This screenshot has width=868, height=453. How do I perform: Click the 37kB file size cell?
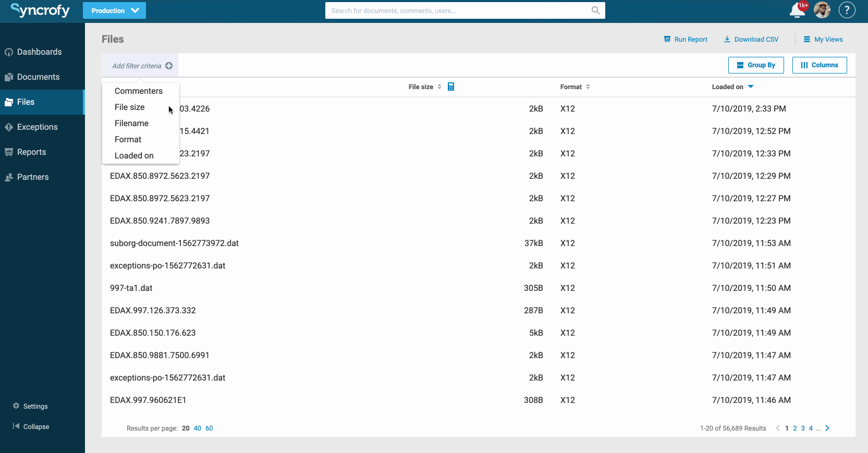pyautogui.click(x=533, y=243)
